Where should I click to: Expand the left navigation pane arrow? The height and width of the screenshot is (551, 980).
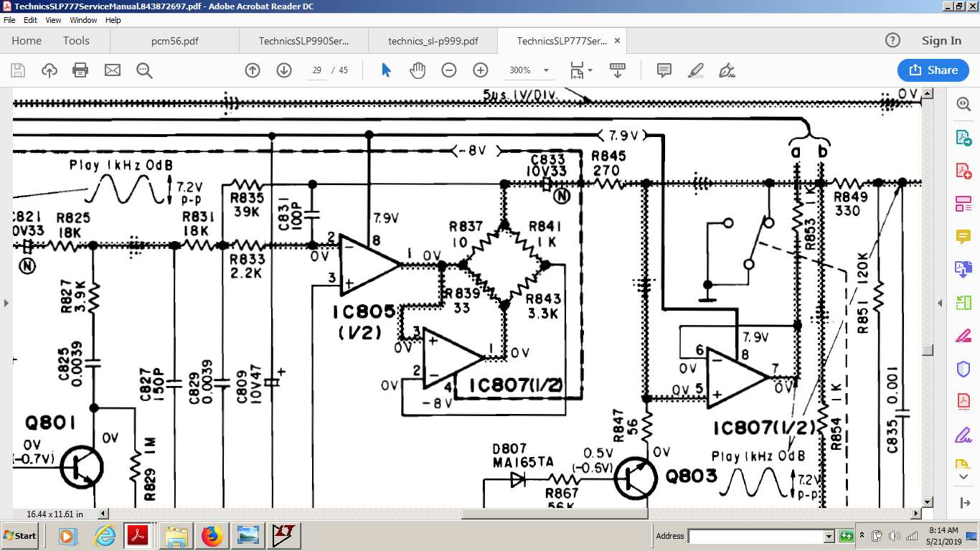(x=6, y=303)
